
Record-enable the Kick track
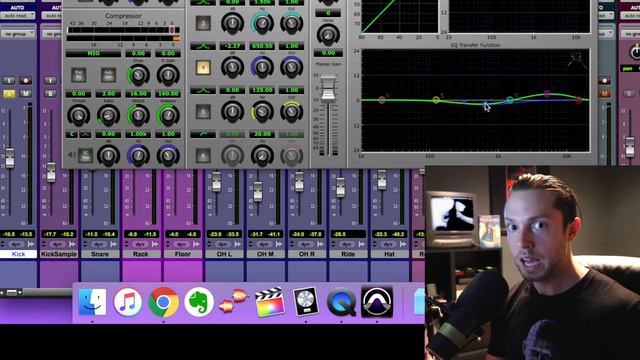[25, 80]
